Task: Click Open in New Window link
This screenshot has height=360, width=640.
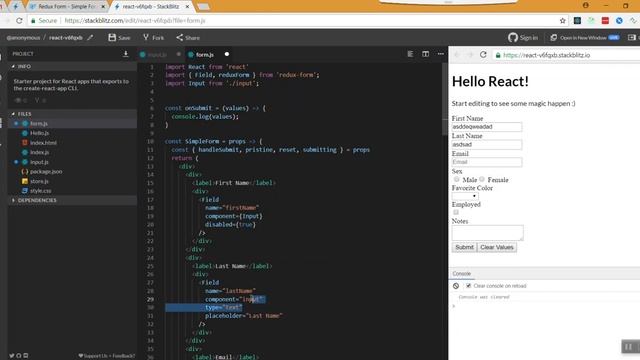Action: point(583,38)
